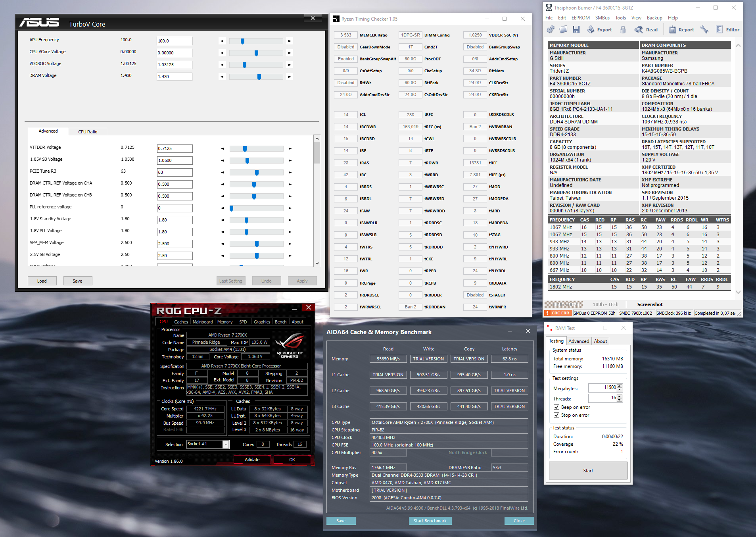Click the left arrow for PLL reference voltage

tap(222, 208)
